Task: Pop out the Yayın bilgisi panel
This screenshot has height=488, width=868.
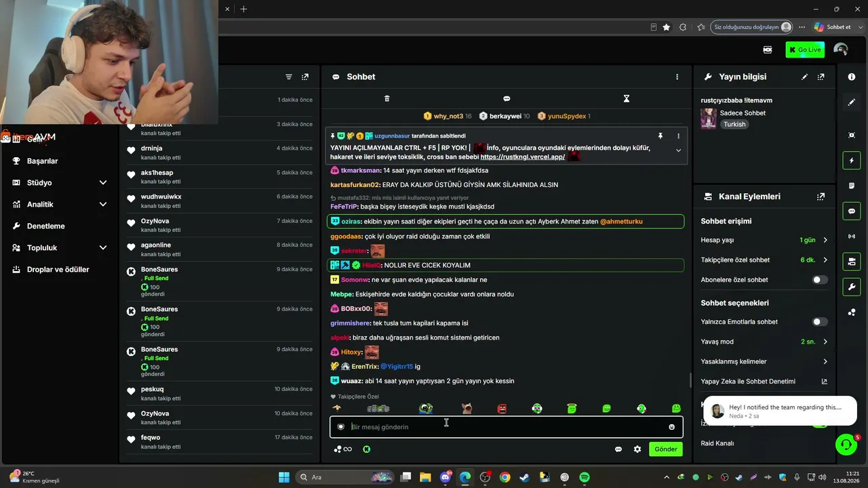Action: click(x=821, y=77)
